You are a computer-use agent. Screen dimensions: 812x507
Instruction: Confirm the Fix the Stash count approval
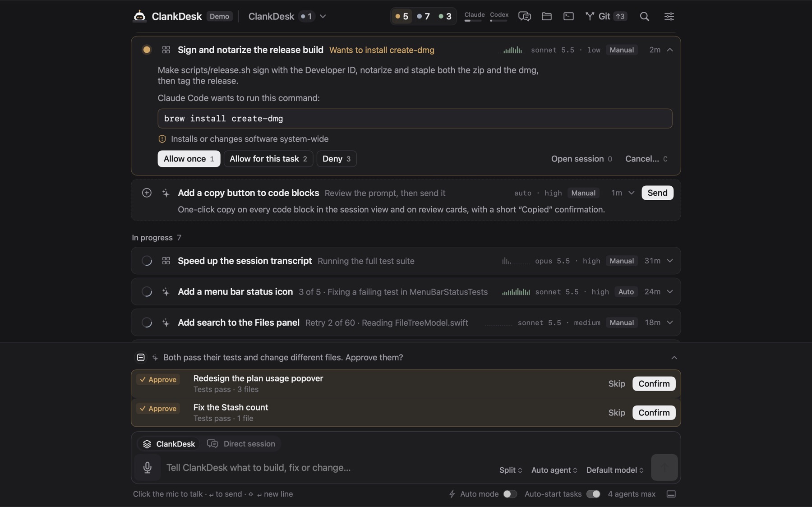click(x=654, y=413)
